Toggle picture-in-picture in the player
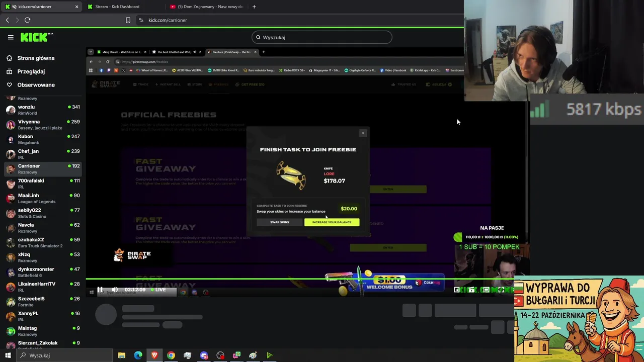This screenshot has height=362, width=644. coord(457,290)
